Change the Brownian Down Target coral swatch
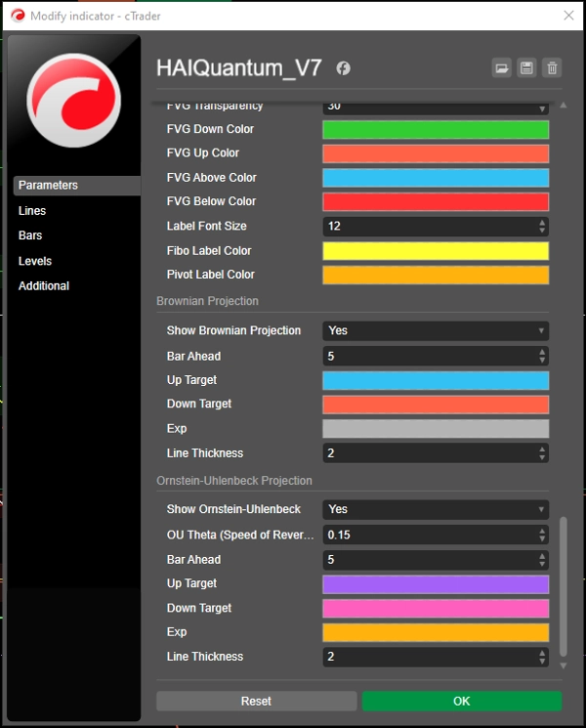 [436, 405]
